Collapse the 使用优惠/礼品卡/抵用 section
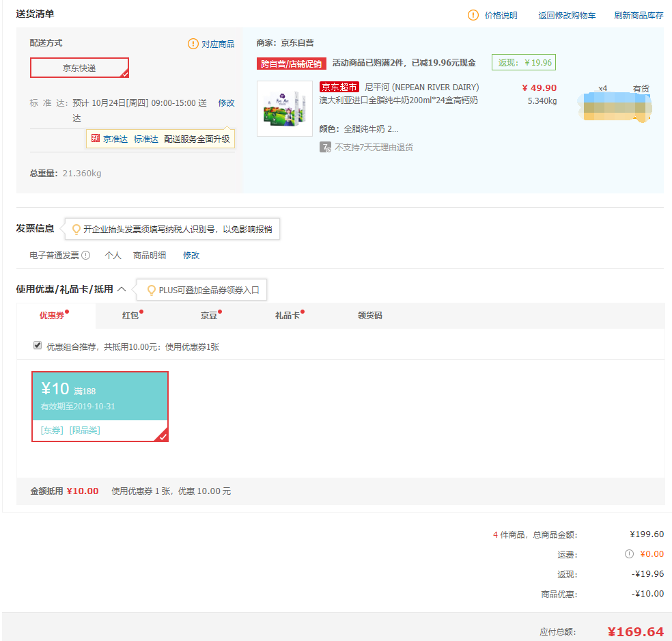The image size is (672, 641). (122, 289)
